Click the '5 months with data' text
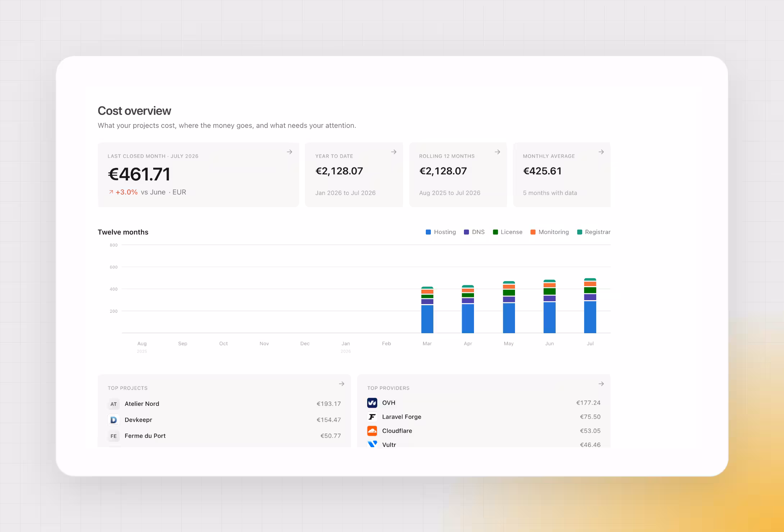The image size is (784, 532). tap(550, 193)
